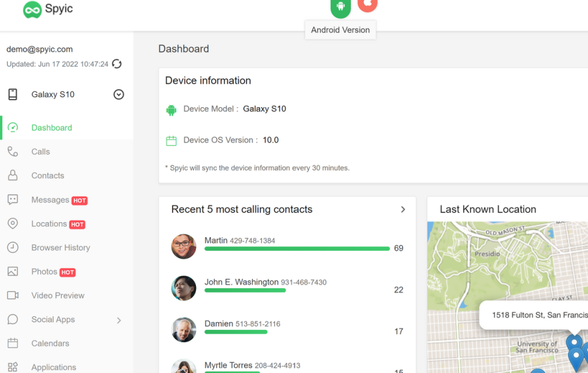Refresh the updated data sync icon
This screenshot has height=373, width=588.
coord(117,64)
